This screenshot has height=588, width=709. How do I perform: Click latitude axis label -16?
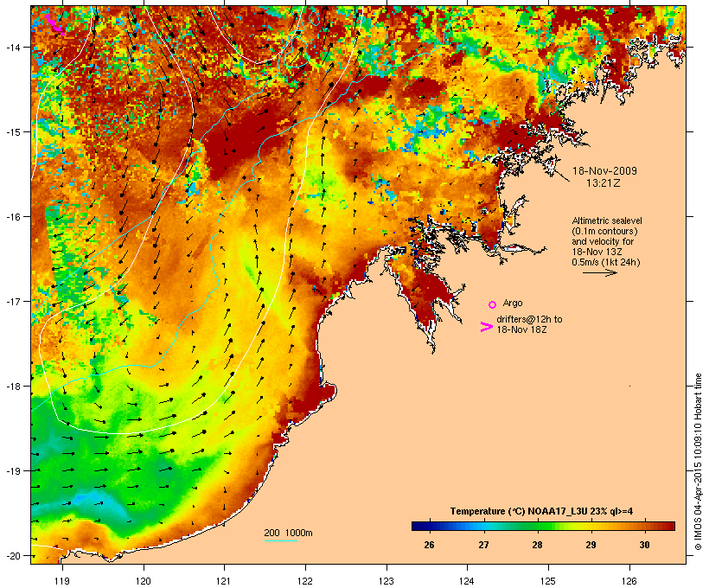click(x=12, y=217)
